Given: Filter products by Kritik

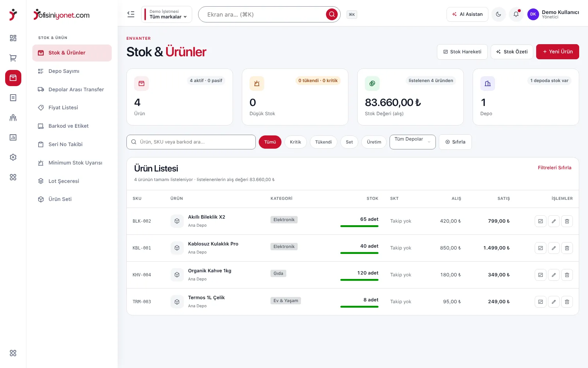Looking at the screenshot, I should click(x=295, y=142).
